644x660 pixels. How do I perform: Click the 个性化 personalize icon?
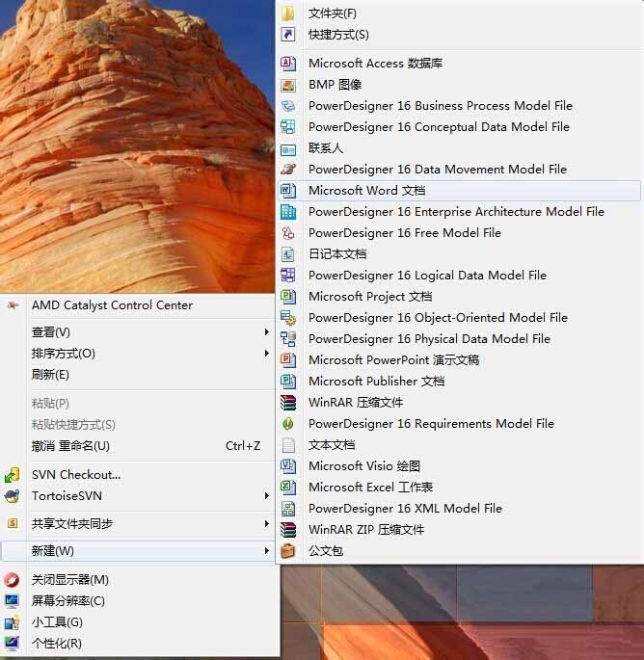coord(13,644)
